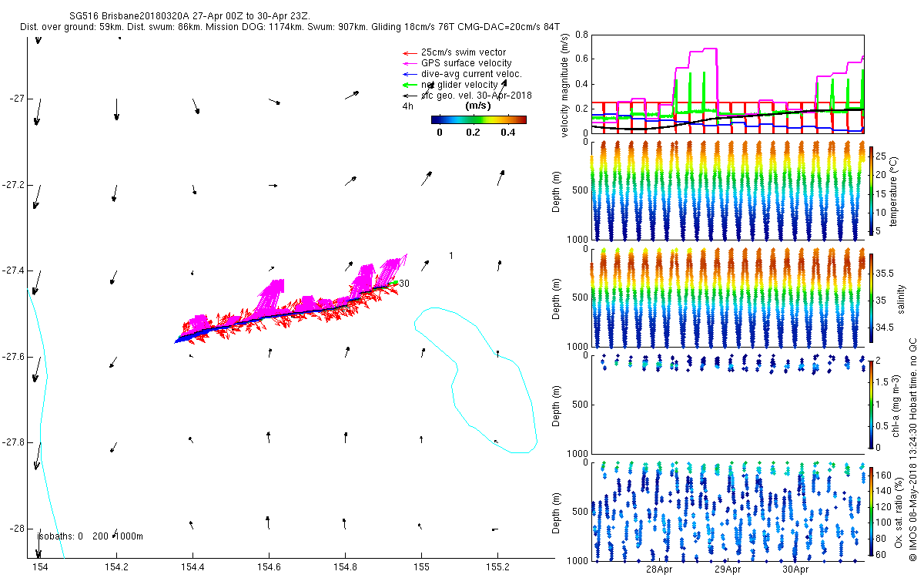
Task: Click the oxygen saturation depth profile panel
Action: 727,511
